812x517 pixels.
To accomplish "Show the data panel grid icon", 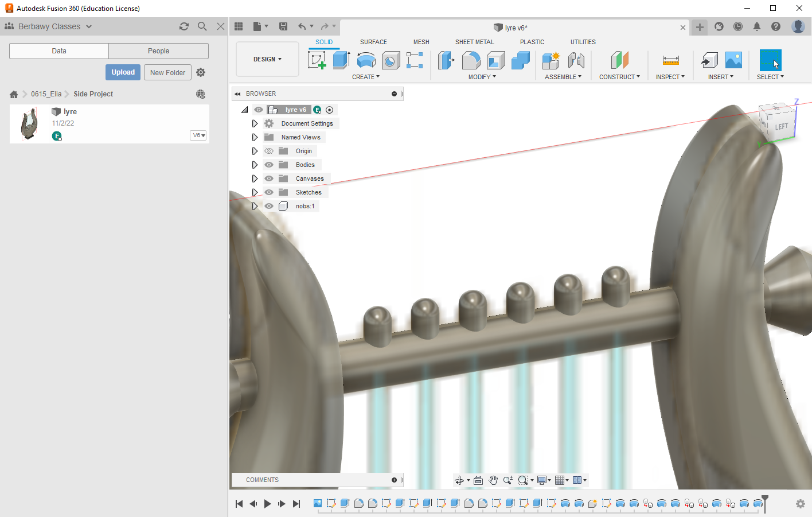I will coord(239,26).
